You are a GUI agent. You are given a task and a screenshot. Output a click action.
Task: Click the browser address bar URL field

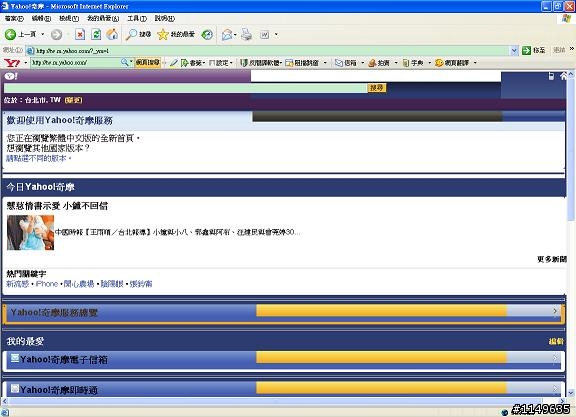272,51
